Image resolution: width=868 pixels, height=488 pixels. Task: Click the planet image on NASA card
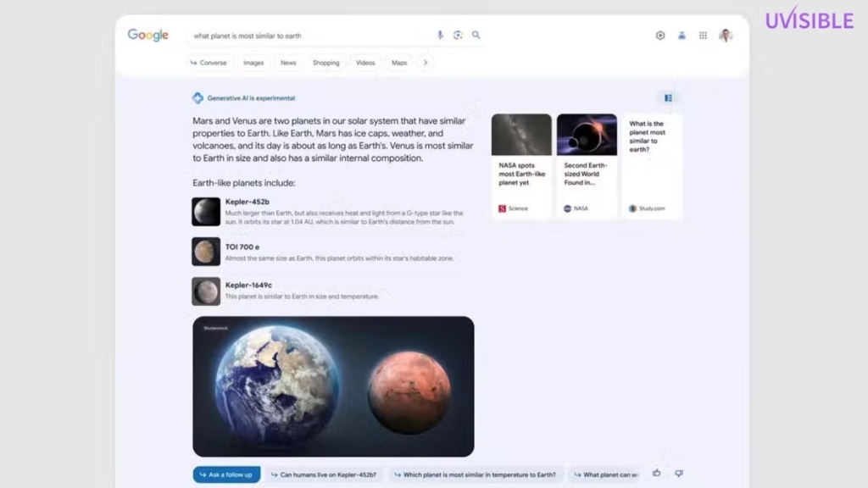pyautogui.click(x=587, y=135)
